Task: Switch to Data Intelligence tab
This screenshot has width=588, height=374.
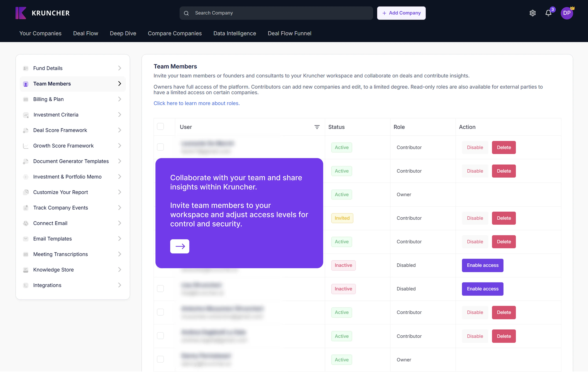Action: point(234,33)
